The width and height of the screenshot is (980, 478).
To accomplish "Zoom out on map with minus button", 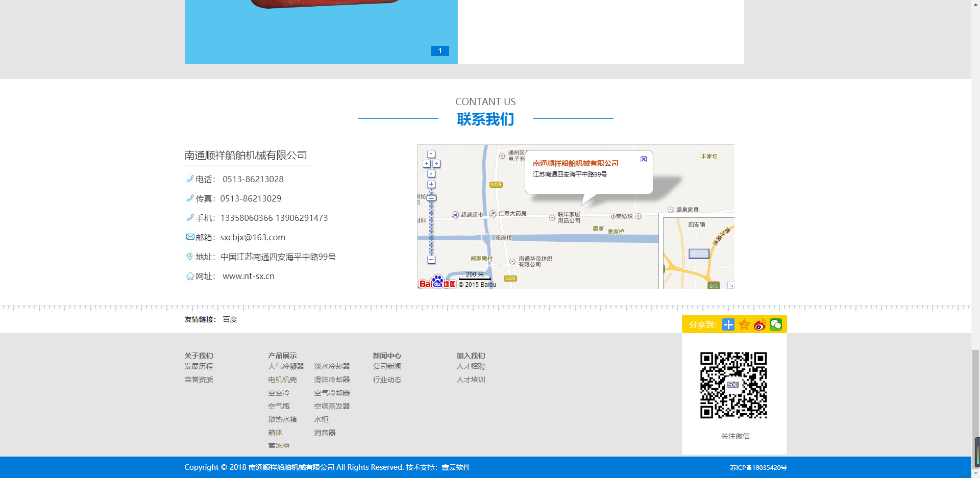I will coord(431,260).
